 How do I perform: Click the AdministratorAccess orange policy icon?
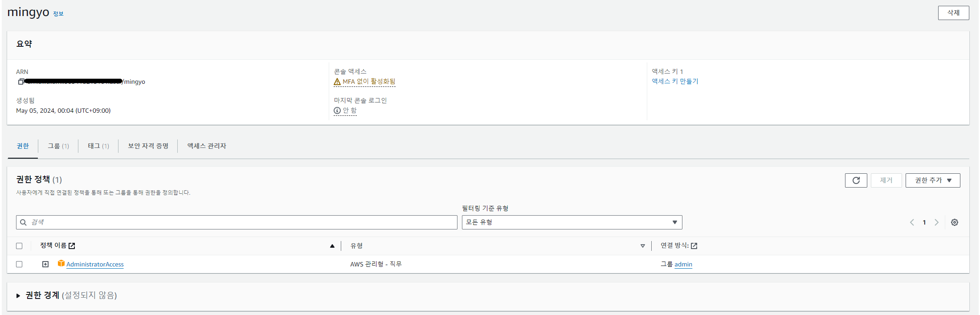coord(61,264)
